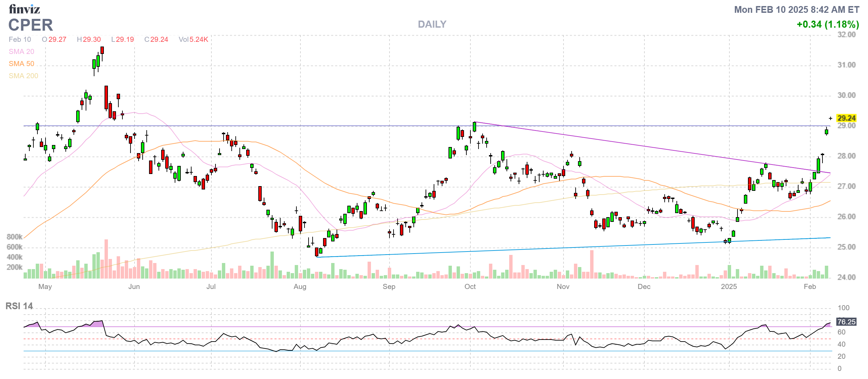Click the Jun label on time axis
Viewport: 868px width, 379px height.
[x=134, y=287]
